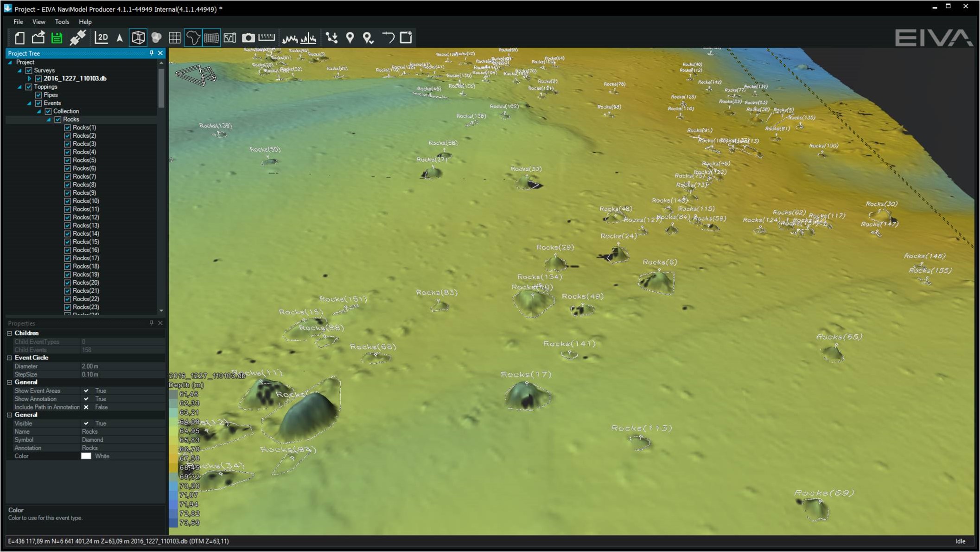The width and height of the screenshot is (980, 552).
Task: Click the location pin marker icon
Action: pos(350,38)
